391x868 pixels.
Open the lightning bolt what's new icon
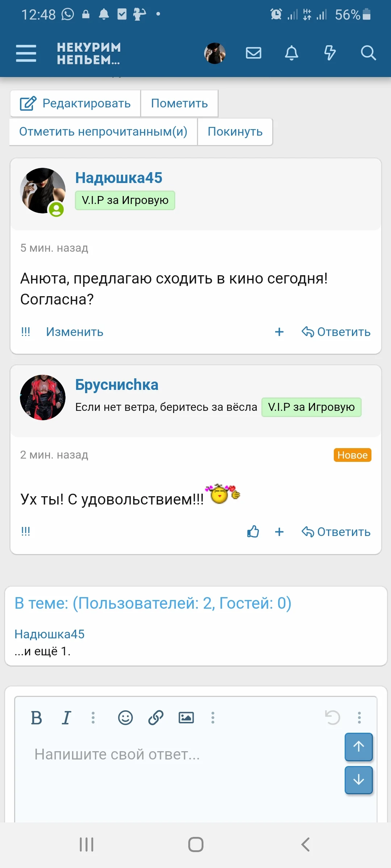pos(330,53)
